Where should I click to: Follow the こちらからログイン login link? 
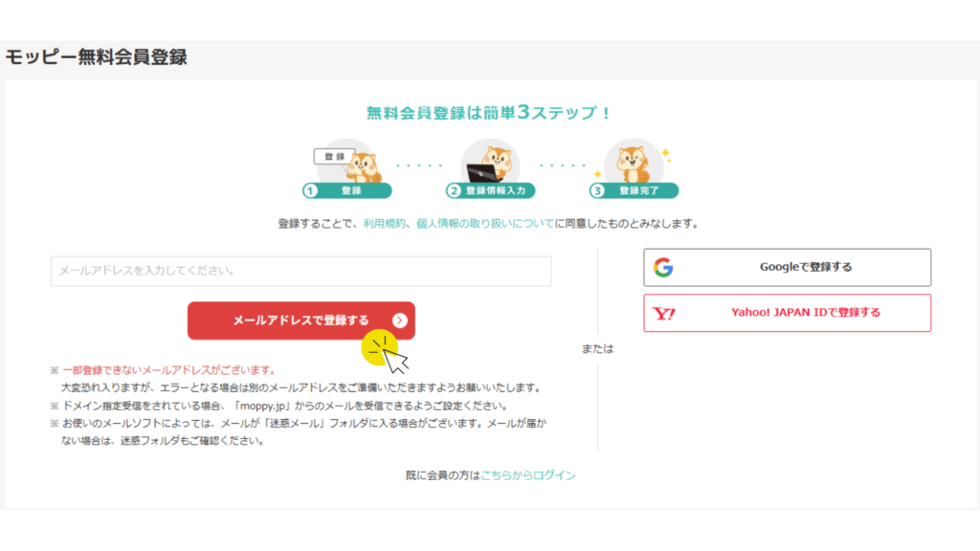528,474
